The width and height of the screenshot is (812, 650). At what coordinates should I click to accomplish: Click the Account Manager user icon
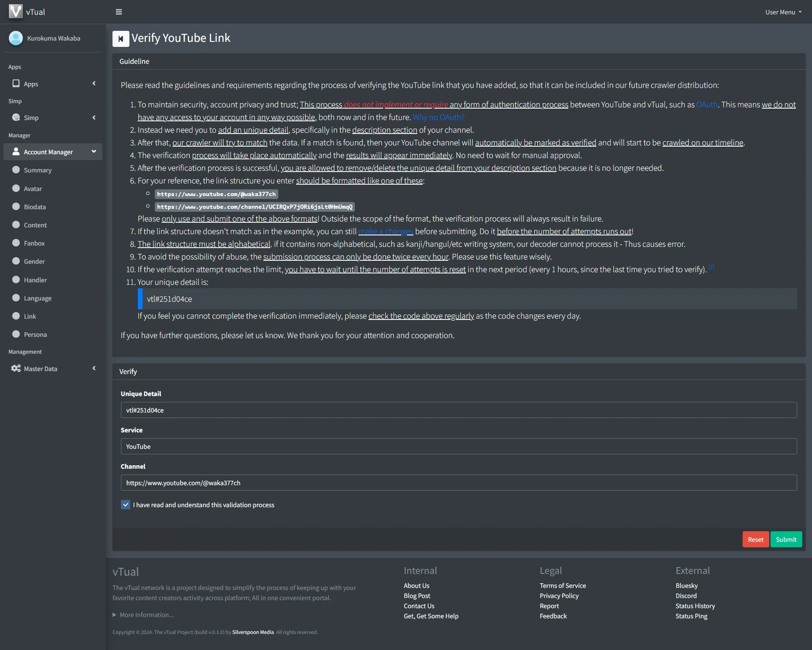click(x=16, y=151)
